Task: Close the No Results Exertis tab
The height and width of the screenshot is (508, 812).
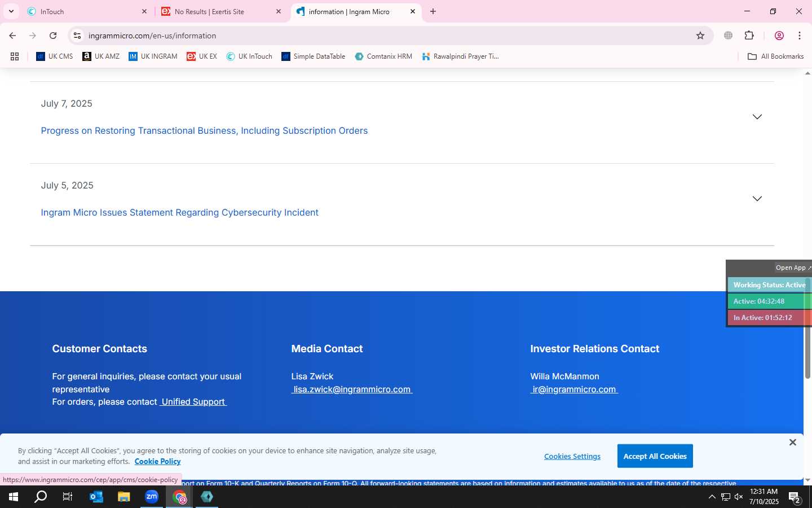Action: pyautogui.click(x=278, y=11)
